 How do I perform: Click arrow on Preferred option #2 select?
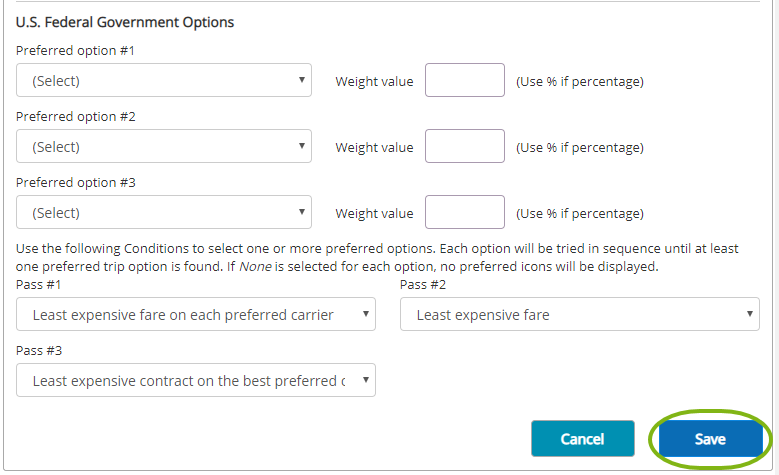click(302, 146)
